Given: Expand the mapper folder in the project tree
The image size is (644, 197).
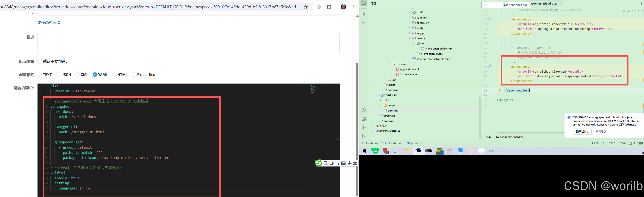Looking at the screenshot, I should pos(410,33).
